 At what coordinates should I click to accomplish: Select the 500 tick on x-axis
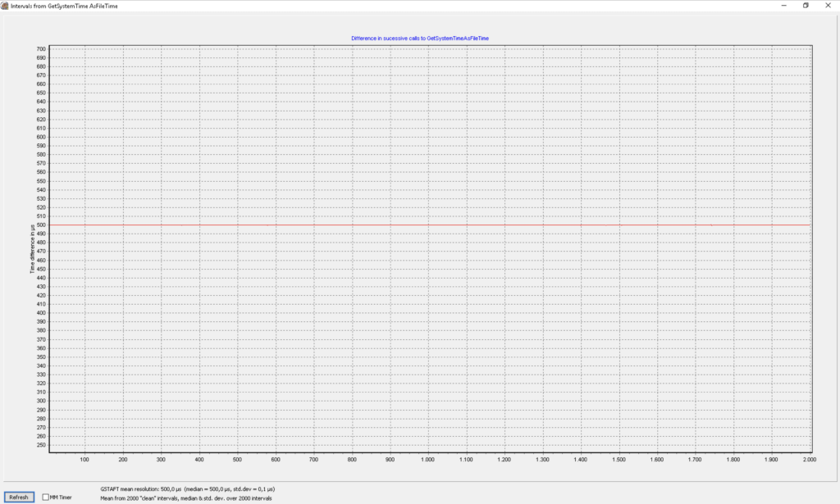click(x=237, y=461)
